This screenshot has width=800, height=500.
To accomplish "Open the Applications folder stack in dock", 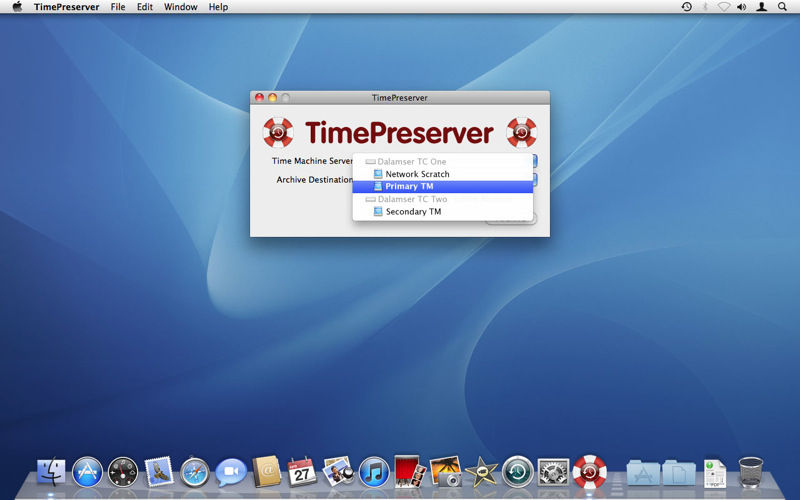I will pyautogui.click(x=643, y=472).
